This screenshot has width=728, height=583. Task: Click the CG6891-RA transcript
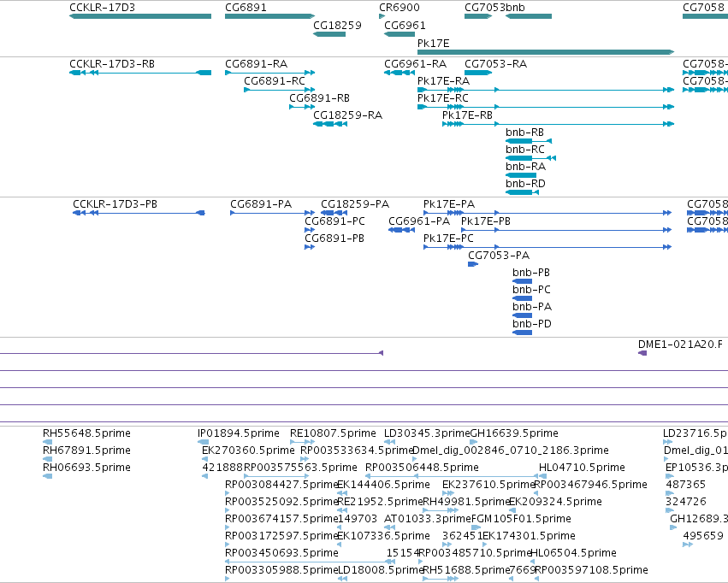coord(269,73)
